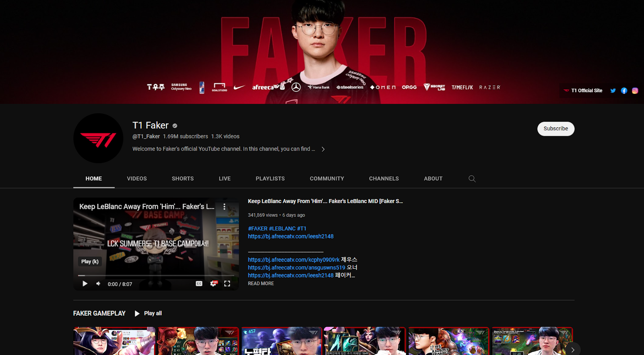
Task: Expand the channel description chevron
Action: (323, 149)
